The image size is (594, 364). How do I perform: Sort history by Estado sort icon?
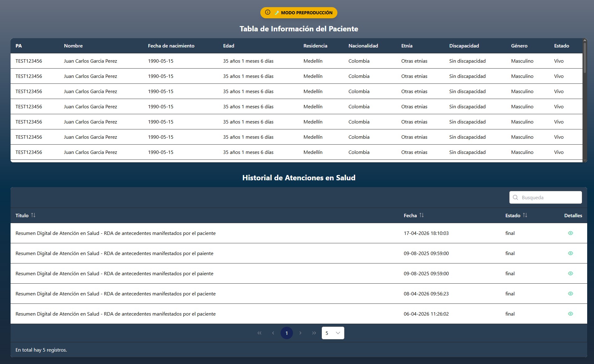tap(525, 215)
